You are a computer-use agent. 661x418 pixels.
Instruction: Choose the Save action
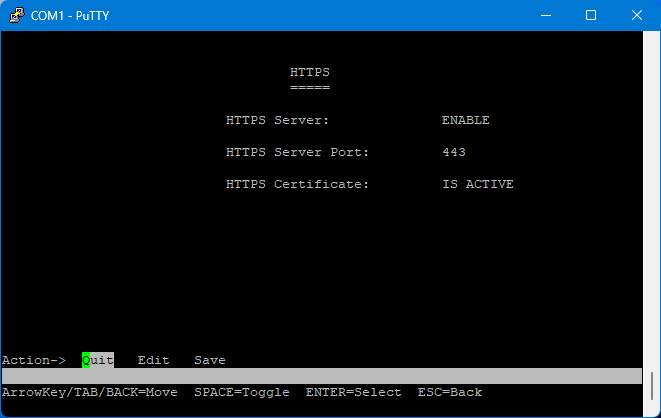tap(209, 360)
